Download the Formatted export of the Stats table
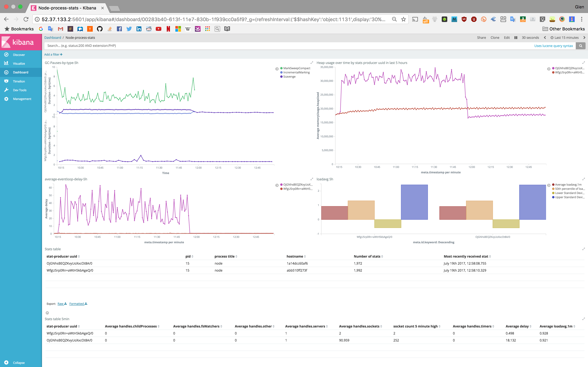 coord(76,304)
